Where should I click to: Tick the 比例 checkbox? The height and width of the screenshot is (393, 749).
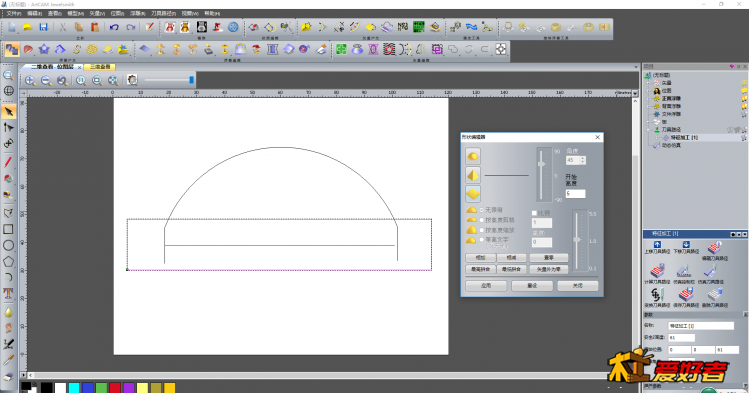[x=535, y=213]
